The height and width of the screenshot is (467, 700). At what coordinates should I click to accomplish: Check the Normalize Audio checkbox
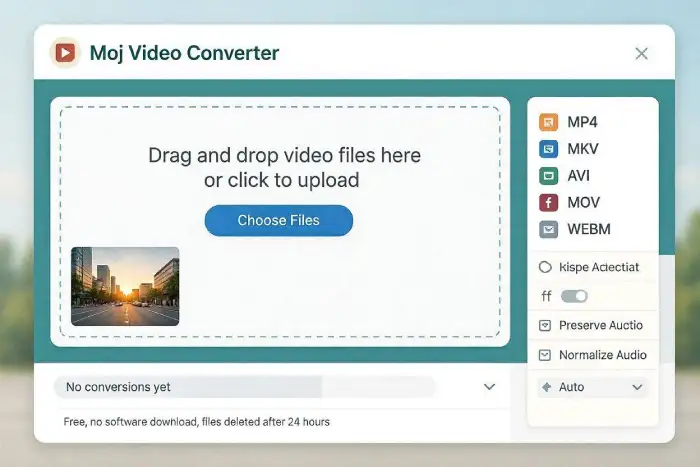tap(545, 355)
